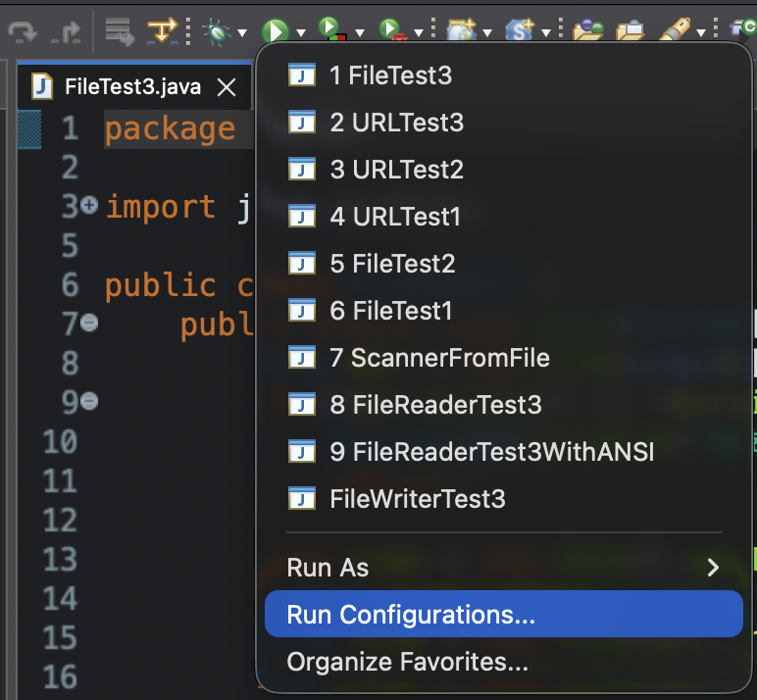Click the External Tools run icon

click(x=393, y=29)
